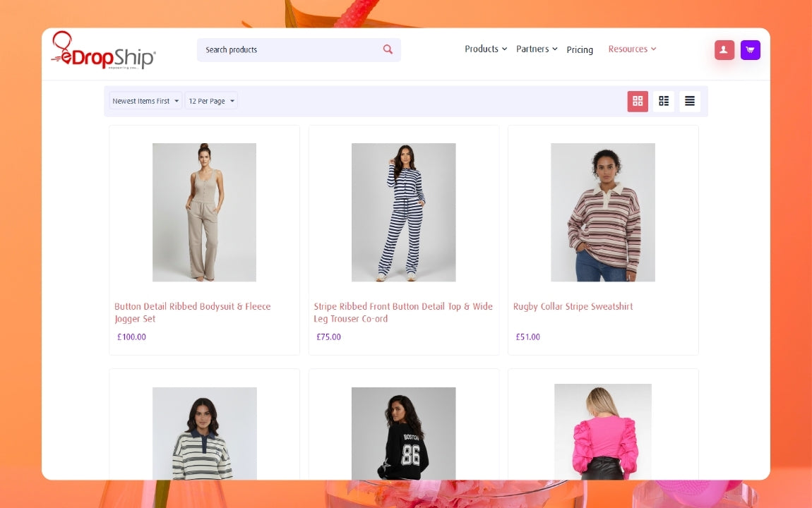Click the beige jogger set product image
Viewport: 812px width, 508px height.
[x=204, y=212]
